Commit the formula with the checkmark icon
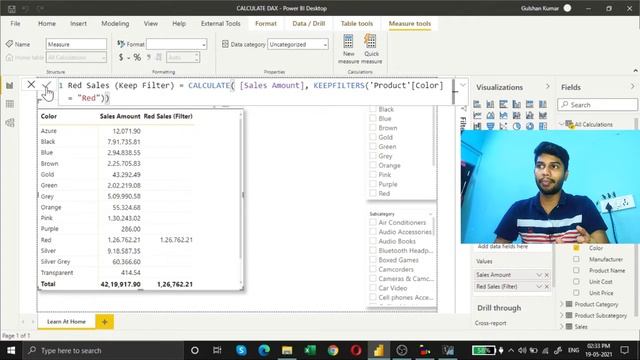The image size is (640, 360). [47, 85]
